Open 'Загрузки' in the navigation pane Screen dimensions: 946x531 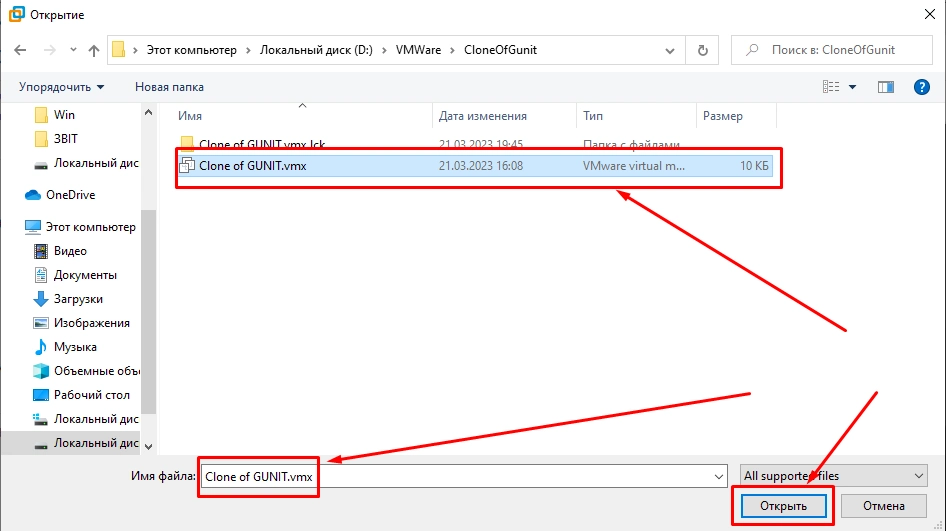78,299
